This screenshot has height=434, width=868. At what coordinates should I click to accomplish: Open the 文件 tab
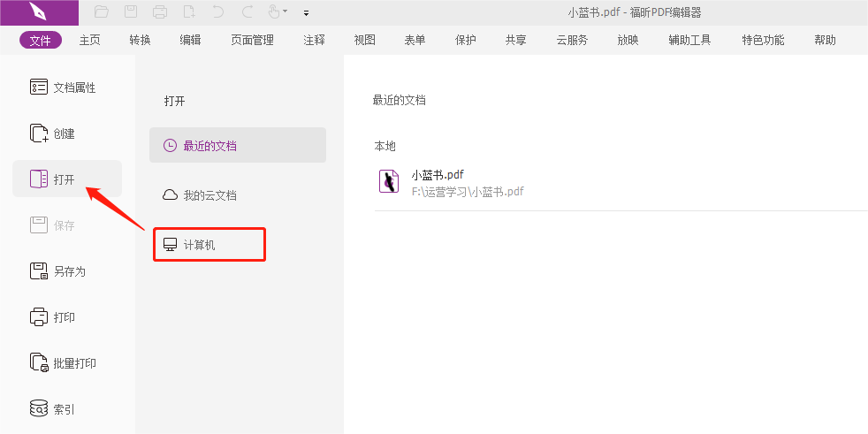[x=41, y=41]
